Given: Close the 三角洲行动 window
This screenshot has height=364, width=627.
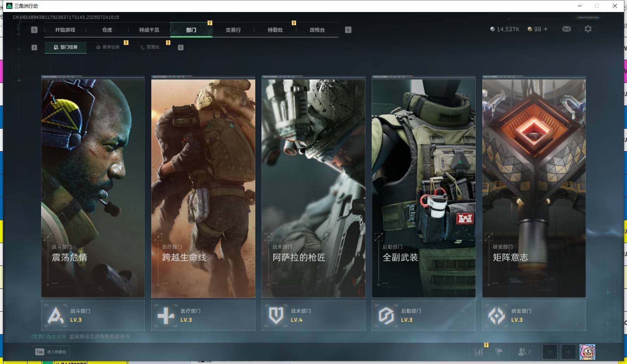Looking at the screenshot, I should click(615, 6).
